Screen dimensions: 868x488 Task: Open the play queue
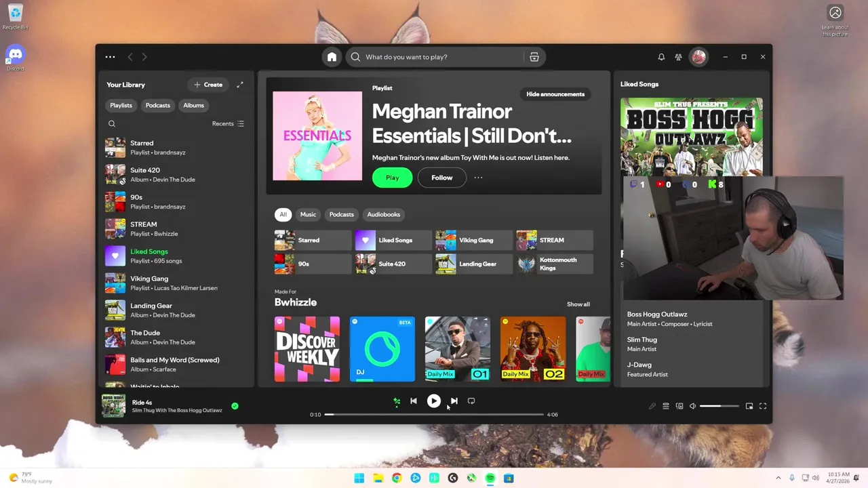(666, 406)
